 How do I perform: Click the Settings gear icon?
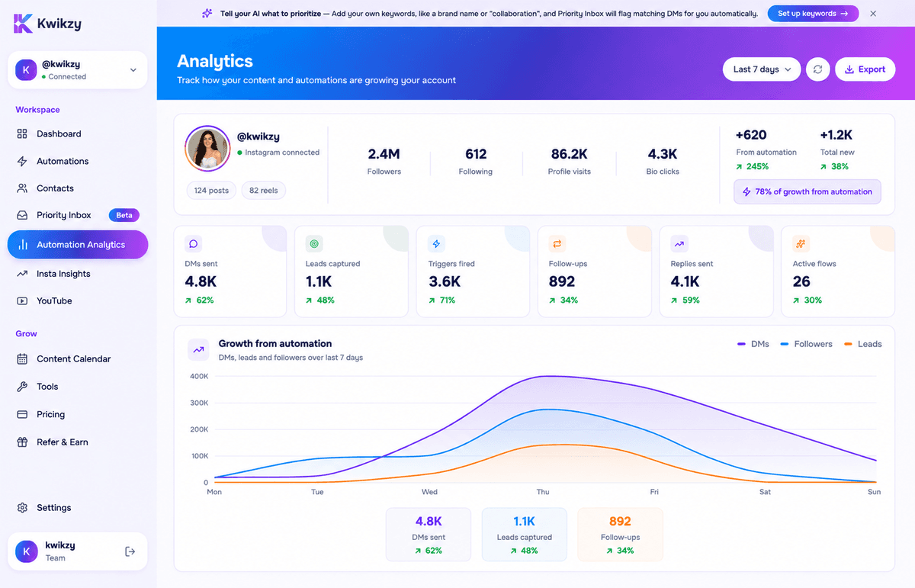click(x=22, y=508)
